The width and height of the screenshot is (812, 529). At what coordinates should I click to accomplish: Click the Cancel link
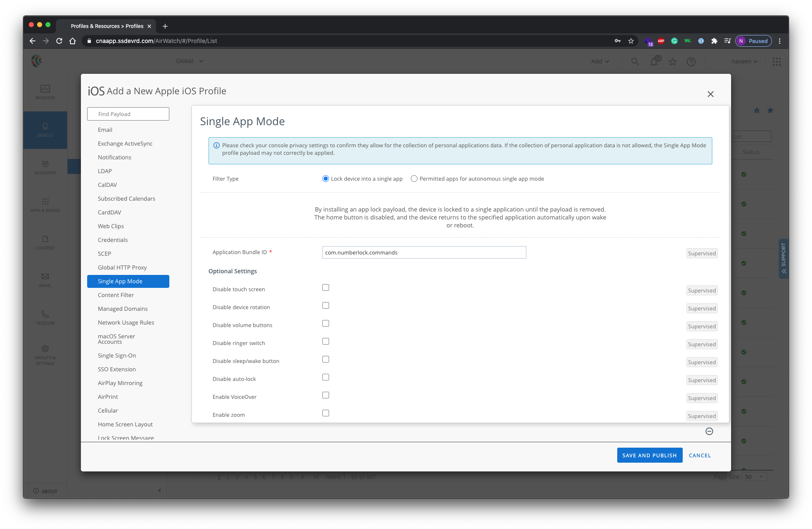point(699,455)
